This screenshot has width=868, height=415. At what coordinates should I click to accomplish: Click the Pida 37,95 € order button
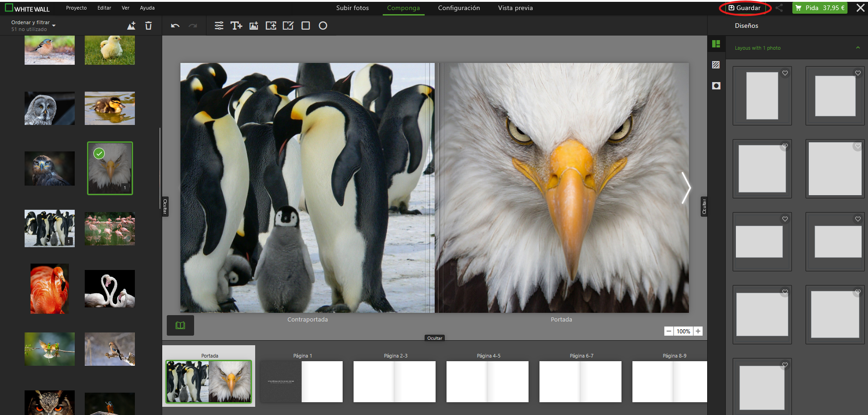(x=820, y=8)
